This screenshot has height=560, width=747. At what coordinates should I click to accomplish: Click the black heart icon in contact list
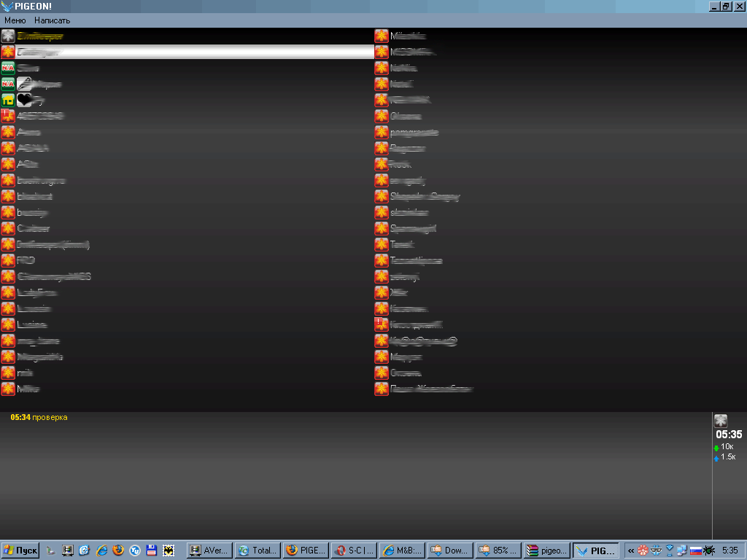(24, 100)
